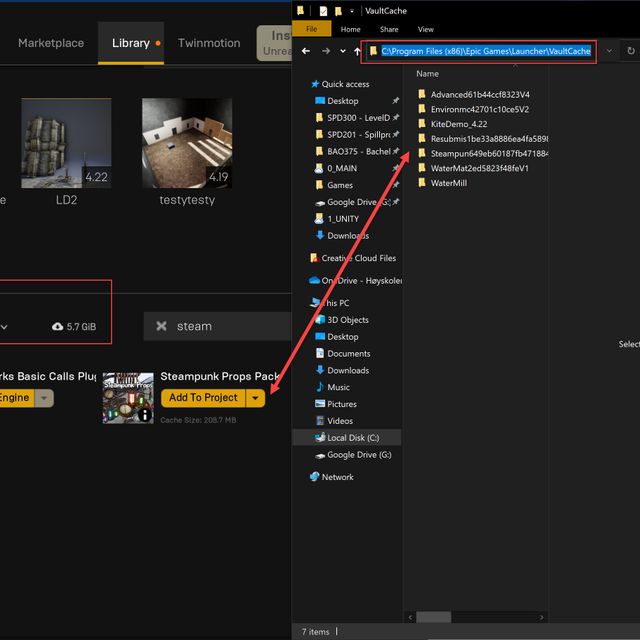Open Downloads under This PC
The image size is (640, 640).
tap(348, 370)
